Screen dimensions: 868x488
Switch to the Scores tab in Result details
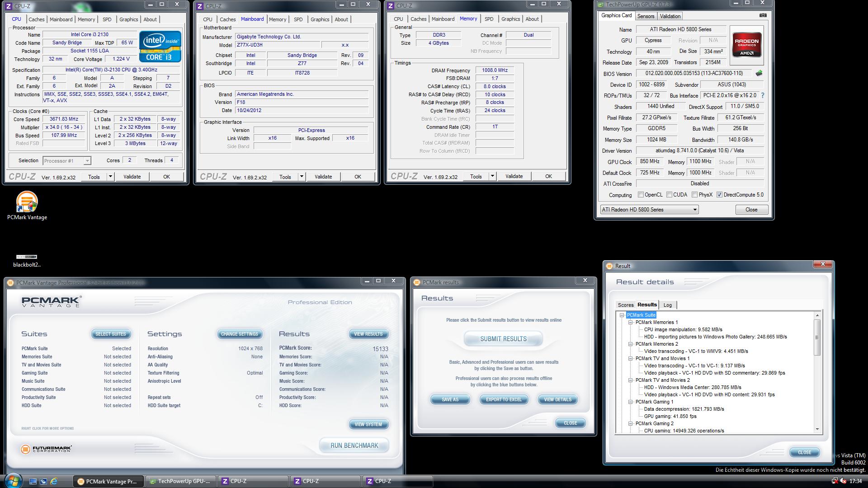click(x=626, y=305)
